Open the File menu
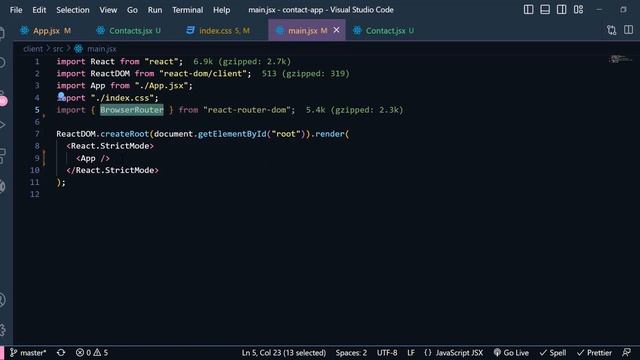The image size is (640, 360). pyautogui.click(x=16, y=10)
